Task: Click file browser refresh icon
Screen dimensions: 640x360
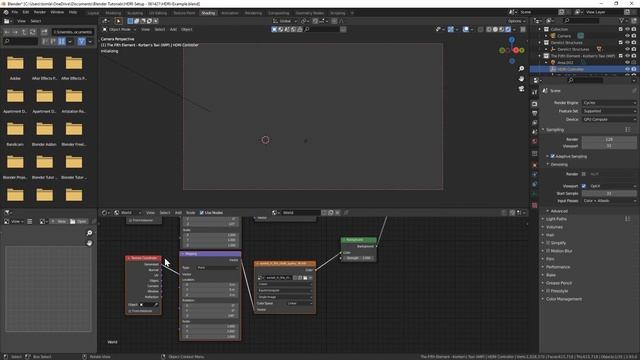Action: pos(33,32)
